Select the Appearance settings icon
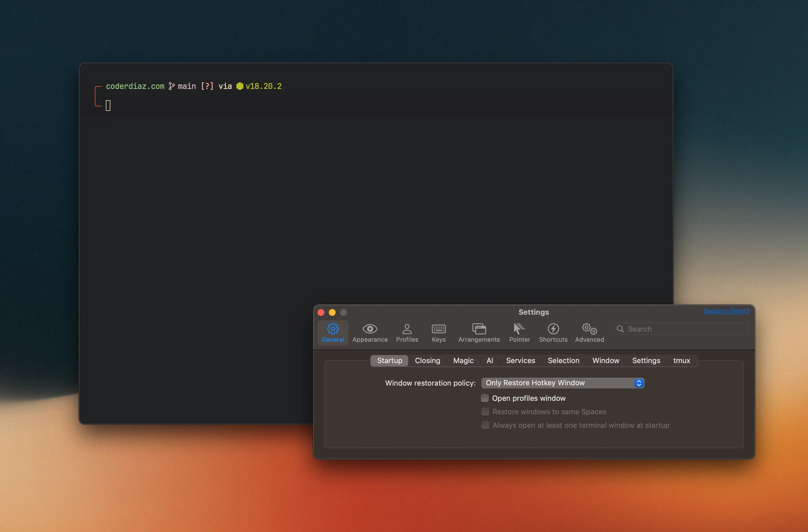The height and width of the screenshot is (532, 808). (370, 333)
